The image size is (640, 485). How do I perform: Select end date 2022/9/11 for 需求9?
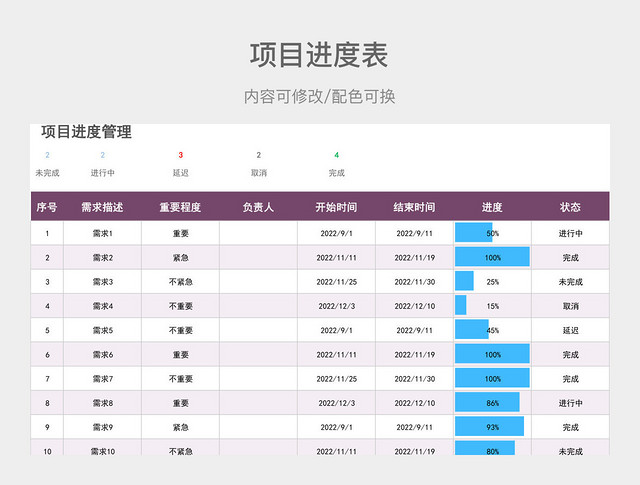coord(415,427)
